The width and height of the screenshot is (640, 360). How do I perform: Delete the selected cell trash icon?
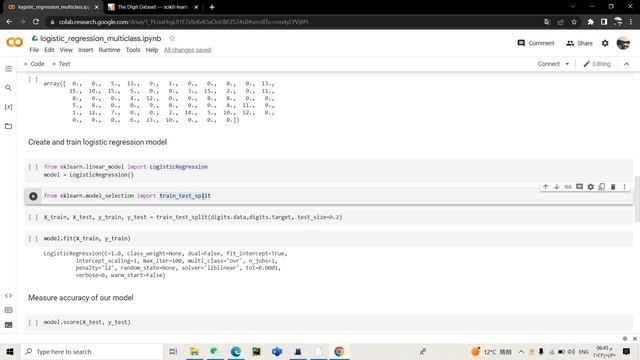(613, 187)
